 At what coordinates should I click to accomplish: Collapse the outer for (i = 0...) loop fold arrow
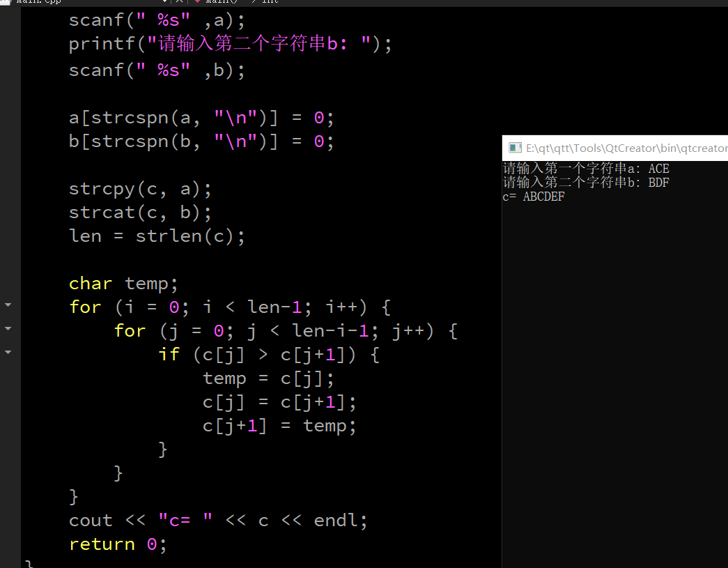click(x=8, y=305)
